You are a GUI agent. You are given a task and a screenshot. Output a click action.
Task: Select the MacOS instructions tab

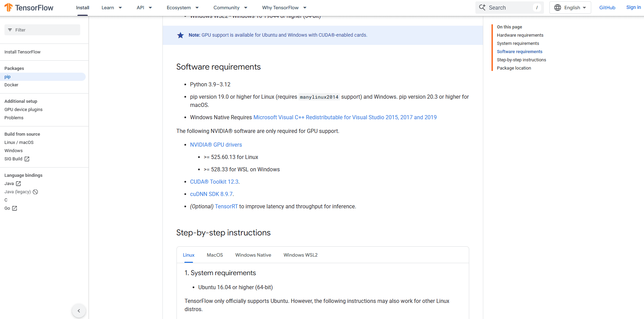215,255
